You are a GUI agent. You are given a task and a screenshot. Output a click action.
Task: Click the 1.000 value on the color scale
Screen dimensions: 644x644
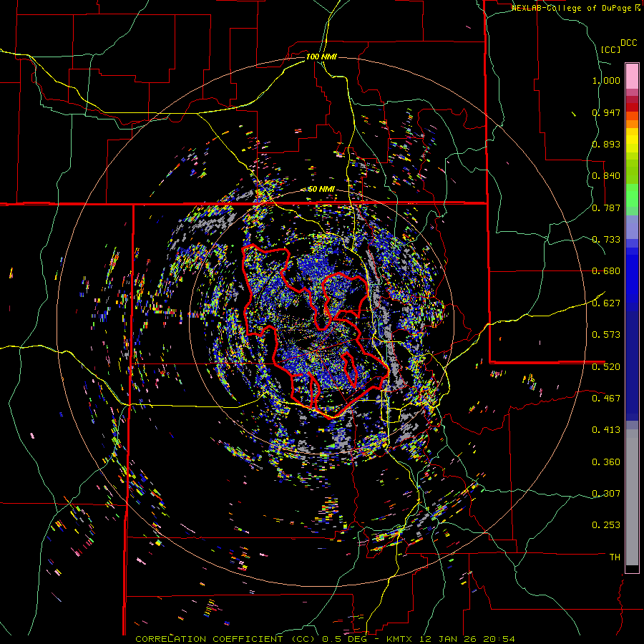coord(606,80)
